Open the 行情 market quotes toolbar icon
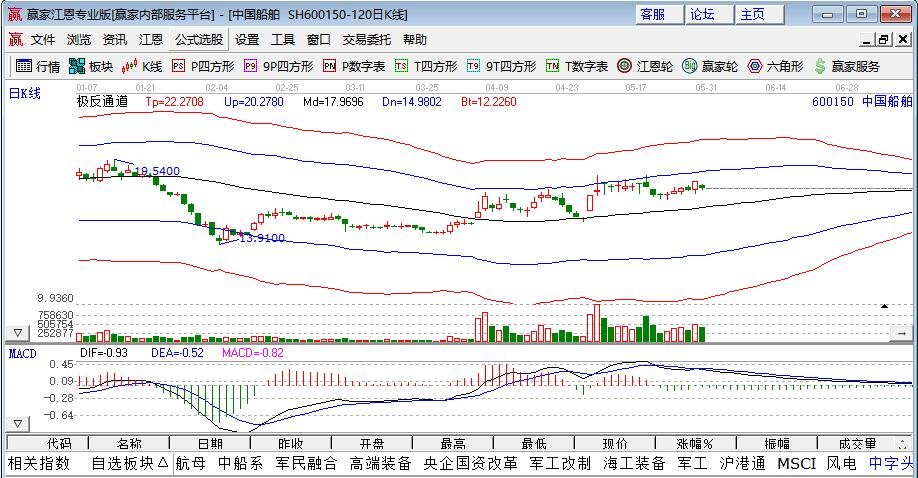The height and width of the screenshot is (478, 918). [37, 66]
